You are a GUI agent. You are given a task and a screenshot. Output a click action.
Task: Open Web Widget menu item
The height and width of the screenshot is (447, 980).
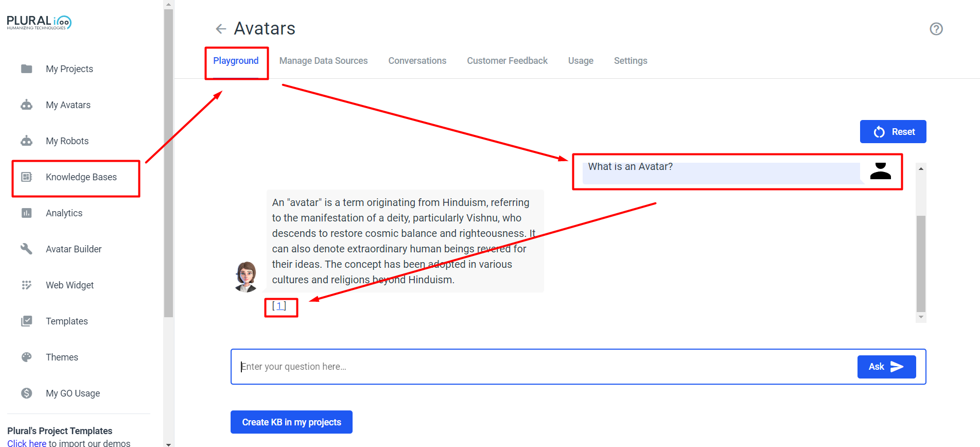pos(69,285)
